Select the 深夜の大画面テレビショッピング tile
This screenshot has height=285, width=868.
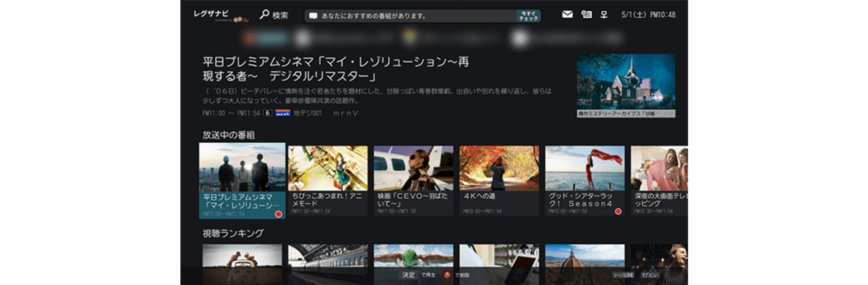point(659,181)
